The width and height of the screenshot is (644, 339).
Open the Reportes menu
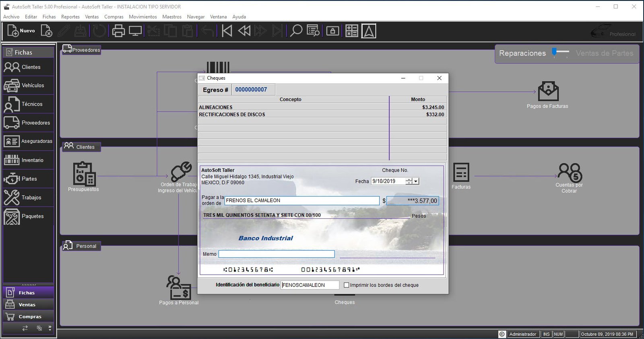click(x=70, y=17)
